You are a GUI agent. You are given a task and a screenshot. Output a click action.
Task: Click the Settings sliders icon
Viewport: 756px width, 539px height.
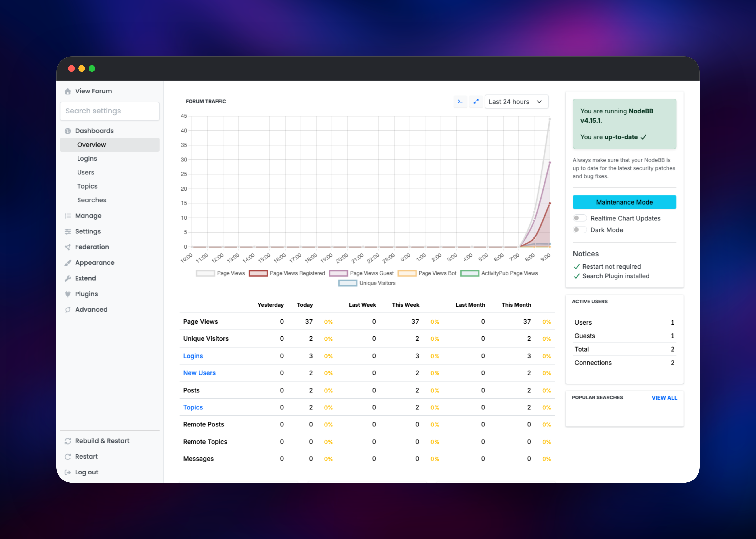pyautogui.click(x=68, y=232)
